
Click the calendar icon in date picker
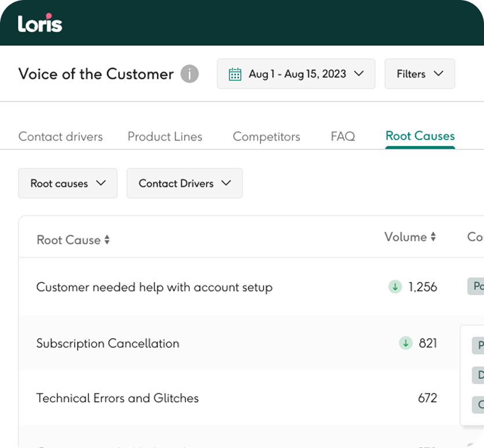click(x=234, y=74)
